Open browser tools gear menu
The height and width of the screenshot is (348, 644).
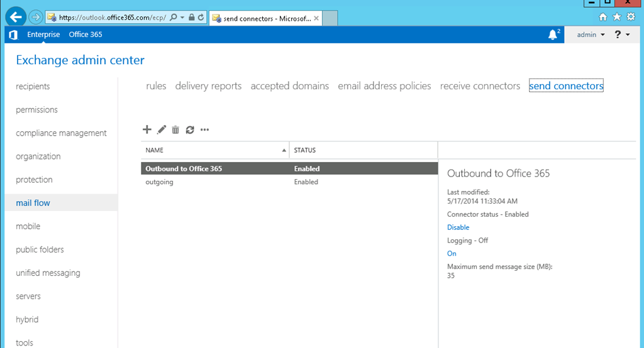pyautogui.click(x=631, y=17)
